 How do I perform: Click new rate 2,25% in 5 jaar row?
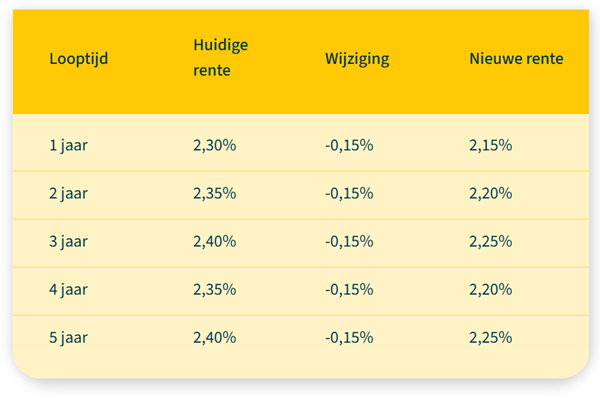tap(491, 338)
